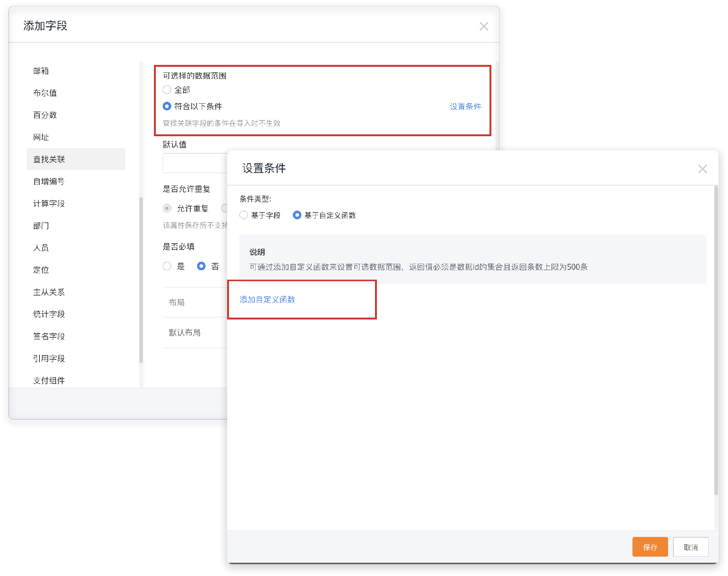Click the 条件类型 label
The width and height of the screenshot is (728, 576).
pyautogui.click(x=256, y=199)
